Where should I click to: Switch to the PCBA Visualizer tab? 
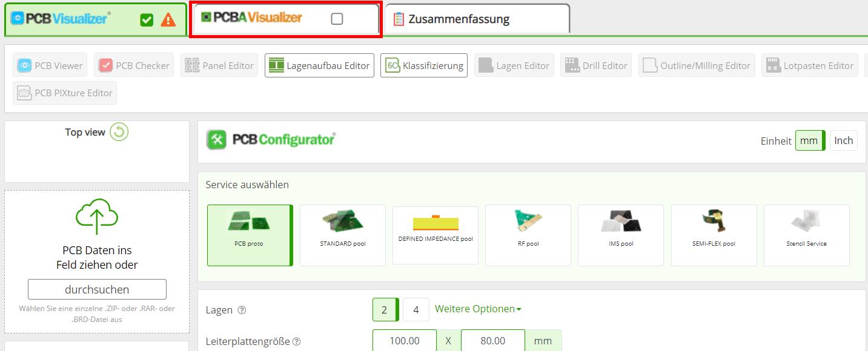pos(285,19)
